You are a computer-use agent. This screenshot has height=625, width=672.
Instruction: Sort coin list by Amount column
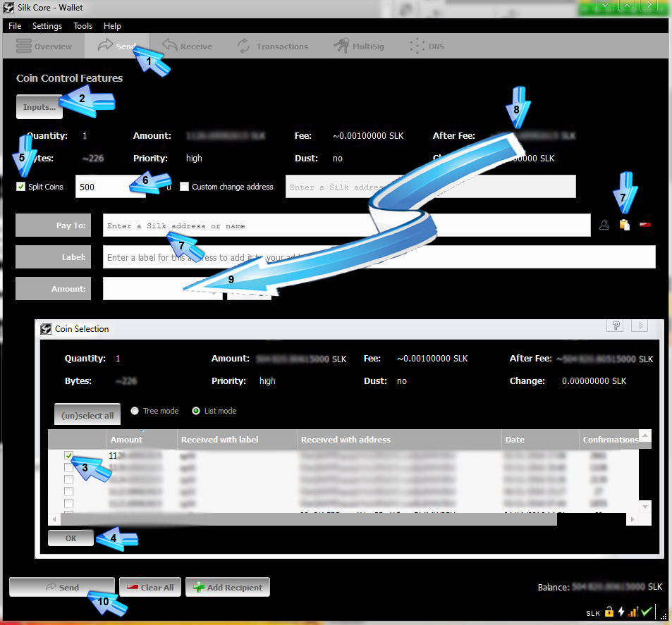coord(142,440)
